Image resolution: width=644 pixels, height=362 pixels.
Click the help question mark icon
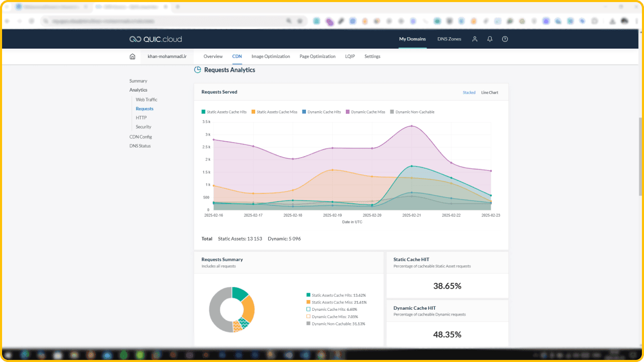505,39
